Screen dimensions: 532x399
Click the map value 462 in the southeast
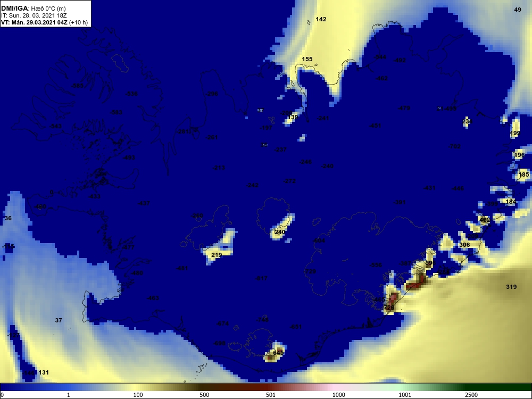[485, 220]
